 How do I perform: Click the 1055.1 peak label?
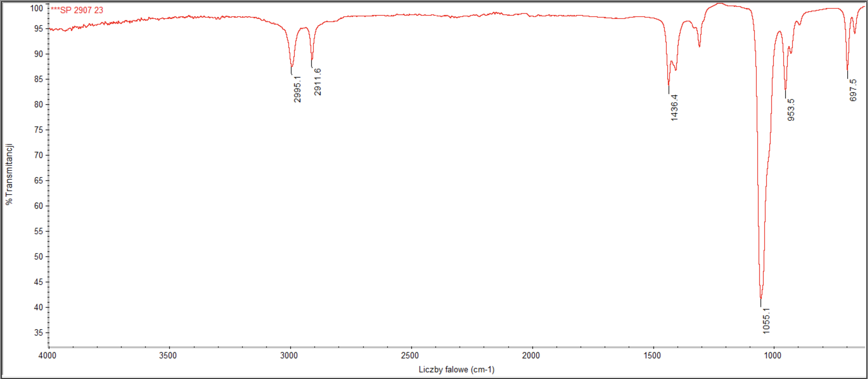click(x=766, y=321)
